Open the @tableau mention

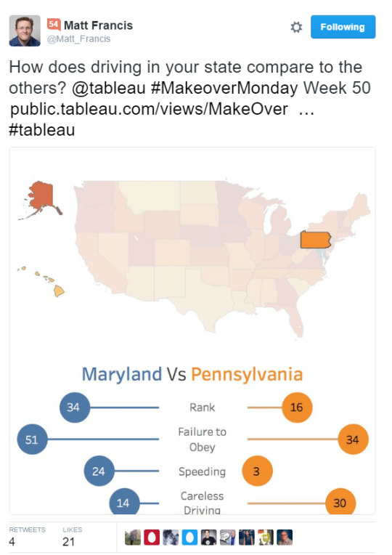109,88
